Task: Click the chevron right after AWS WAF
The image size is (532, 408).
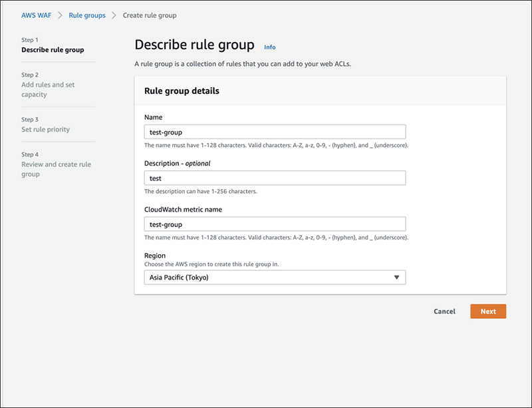Action: tap(61, 15)
